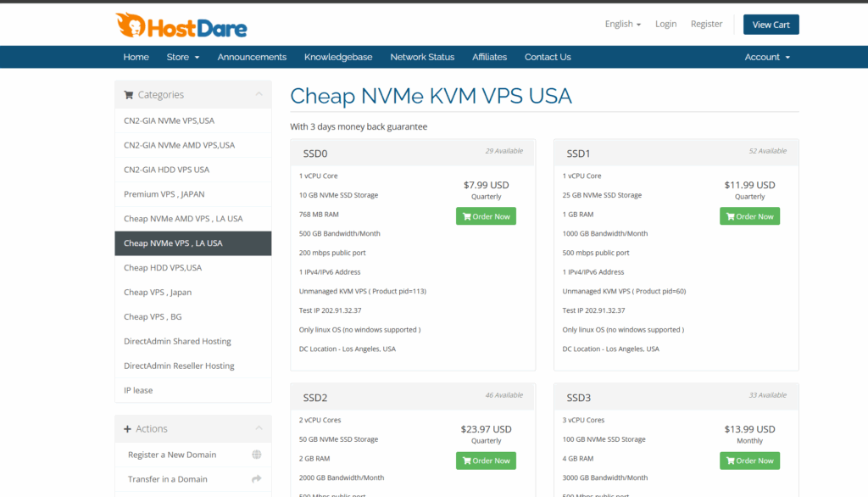This screenshot has height=497, width=868.
Task: Click the '33 Available' stock text
Action: click(x=767, y=395)
